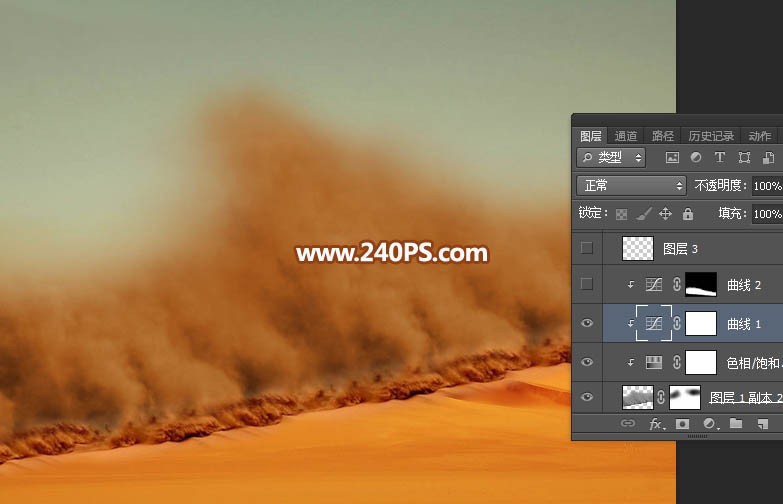This screenshot has height=504, width=783.
Task: Open the 正常 blend mode dropdown
Action: tap(631, 186)
